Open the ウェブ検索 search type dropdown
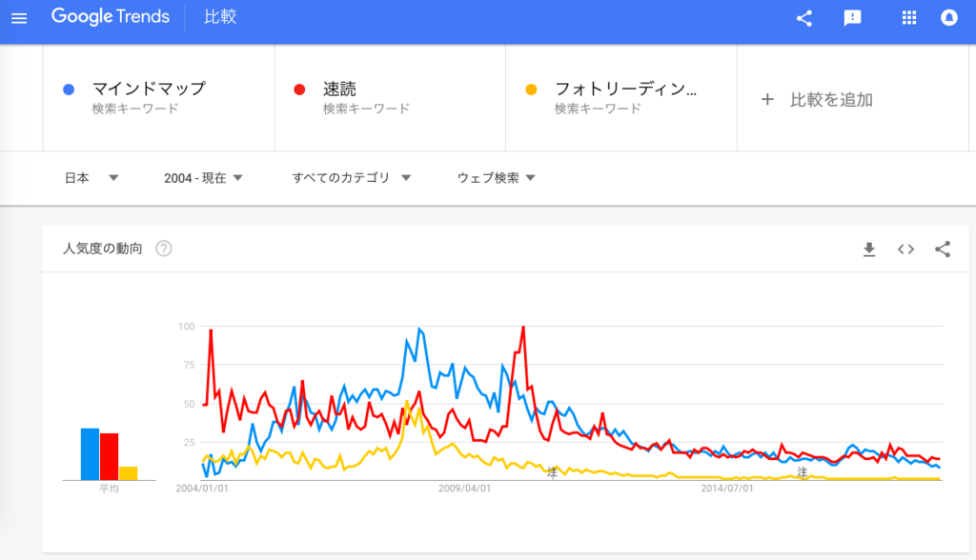Viewport: 976px width, 560px height. (x=493, y=177)
